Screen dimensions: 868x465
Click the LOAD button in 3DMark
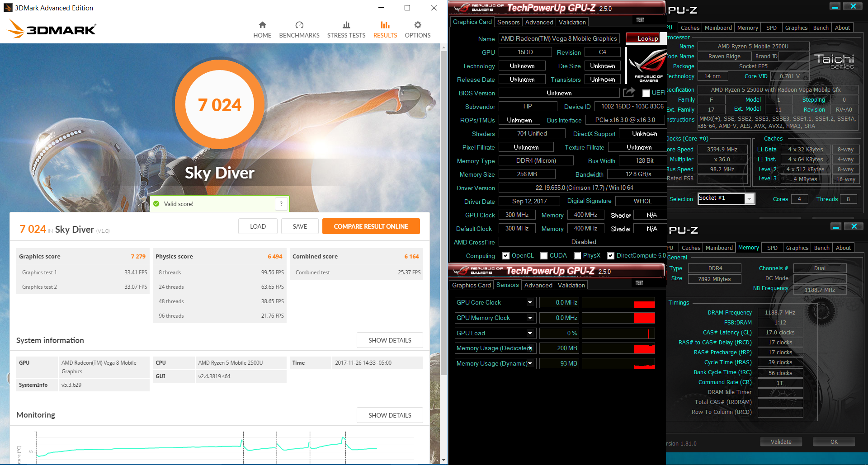[x=258, y=226]
